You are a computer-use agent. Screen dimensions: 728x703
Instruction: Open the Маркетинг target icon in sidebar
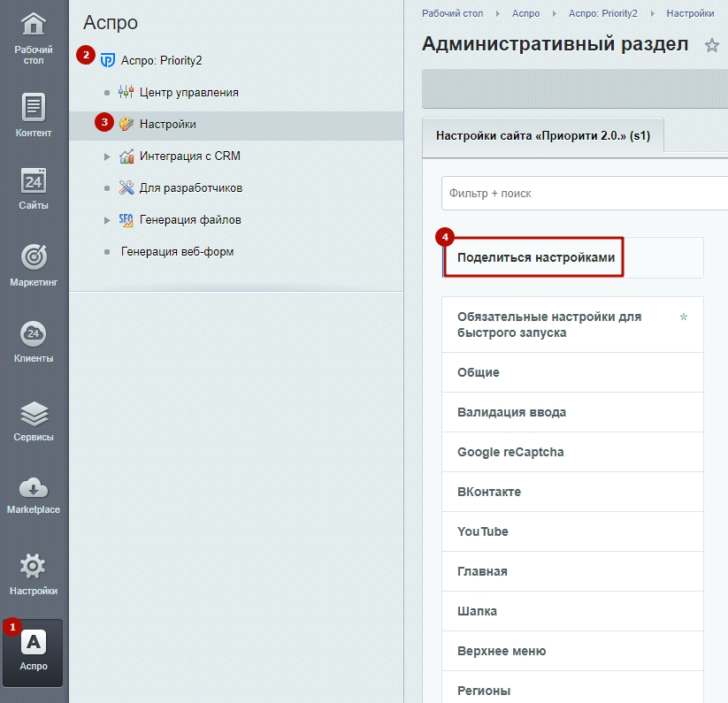[x=34, y=256]
